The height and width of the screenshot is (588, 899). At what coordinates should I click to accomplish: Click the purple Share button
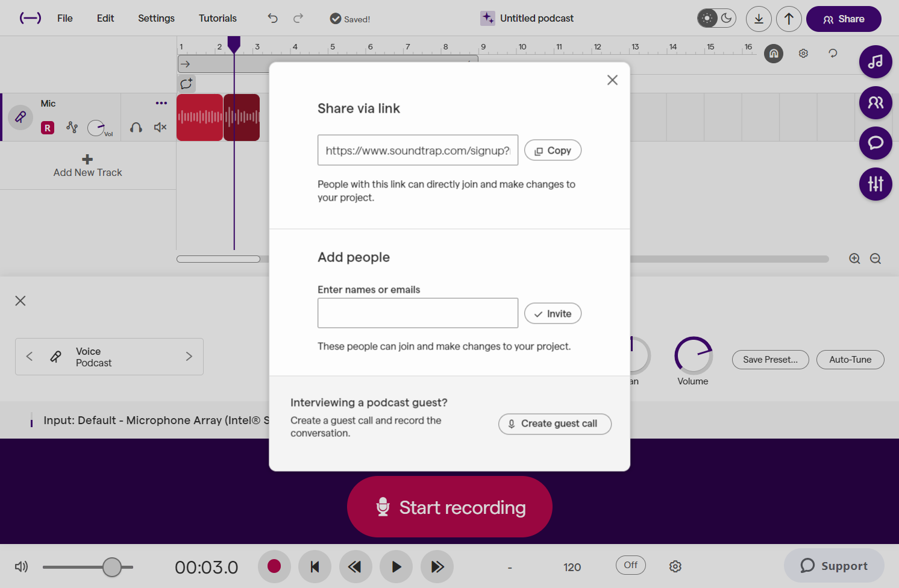click(844, 19)
